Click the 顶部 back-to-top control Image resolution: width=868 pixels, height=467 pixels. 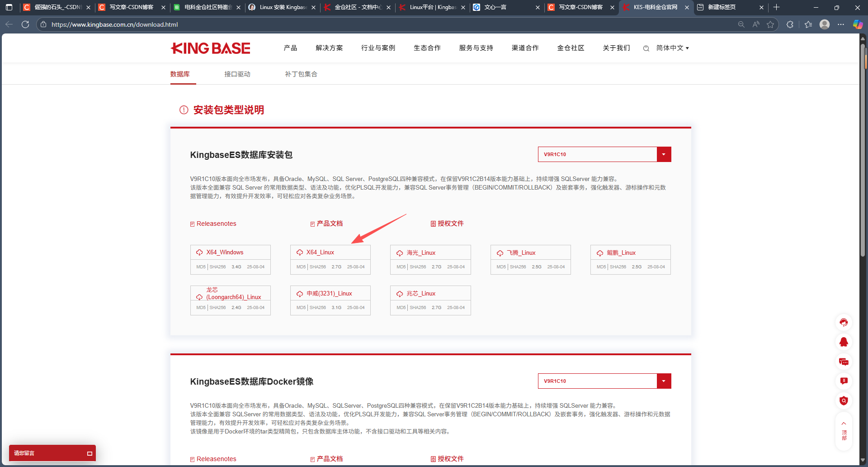tap(844, 429)
